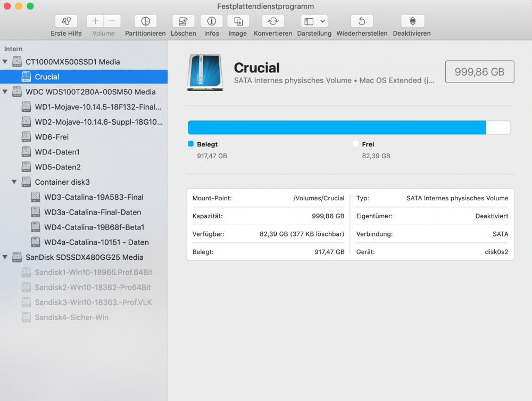The image size is (532, 401).
Task: Collapse the WDC WDS100T2B0A-00SM50 Media disk
Action: point(5,92)
